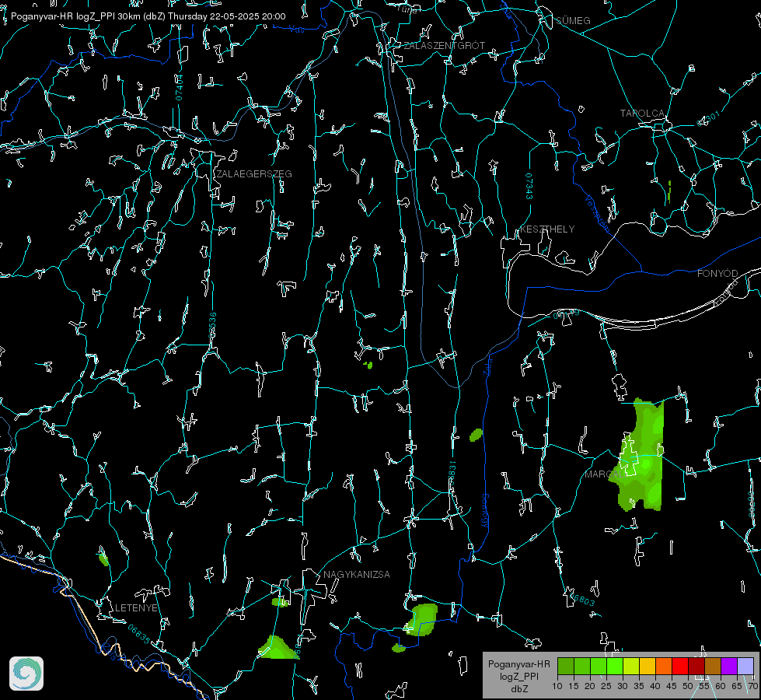The image size is (761, 700).
Task: Click road number label 07404
Action: [179, 87]
